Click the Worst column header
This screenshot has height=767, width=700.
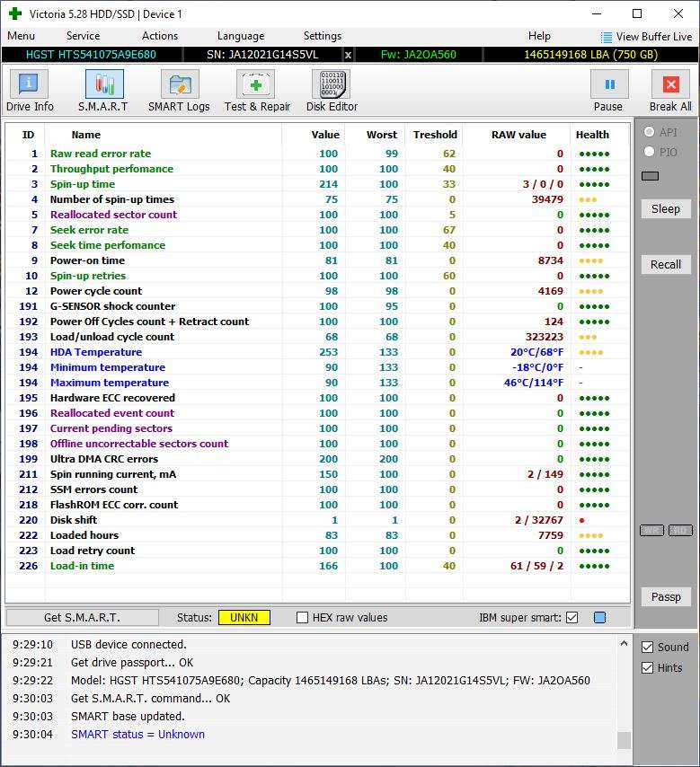click(x=382, y=135)
